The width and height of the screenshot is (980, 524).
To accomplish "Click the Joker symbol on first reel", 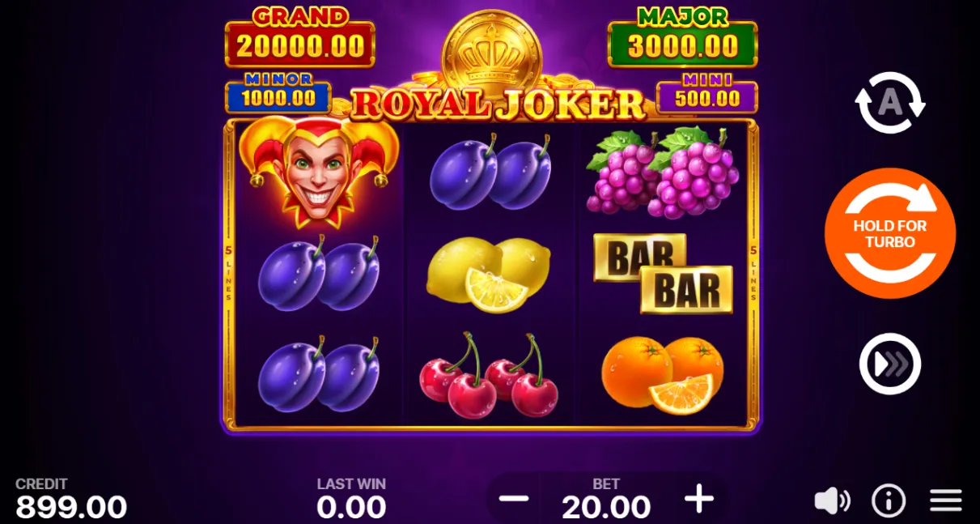I will [x=318, y=173].
